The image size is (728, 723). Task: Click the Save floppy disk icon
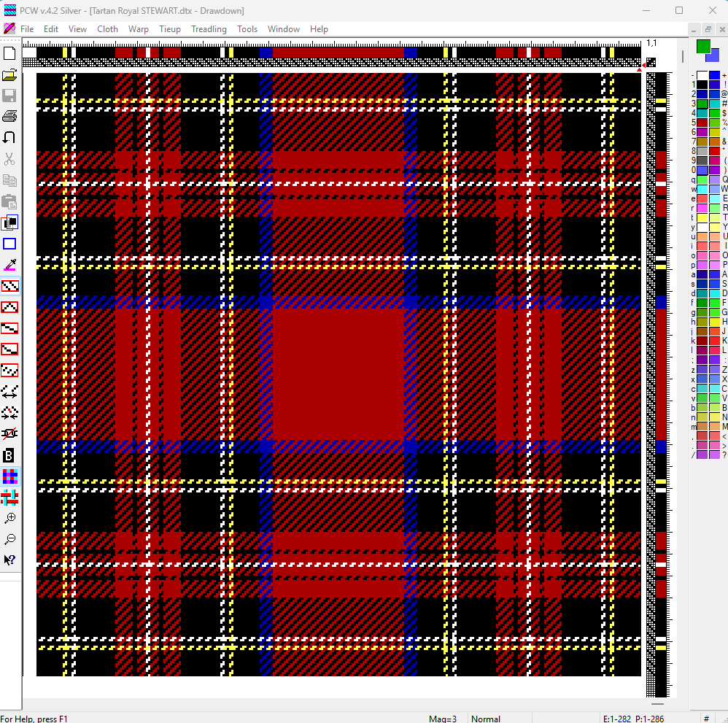point(9,96)
